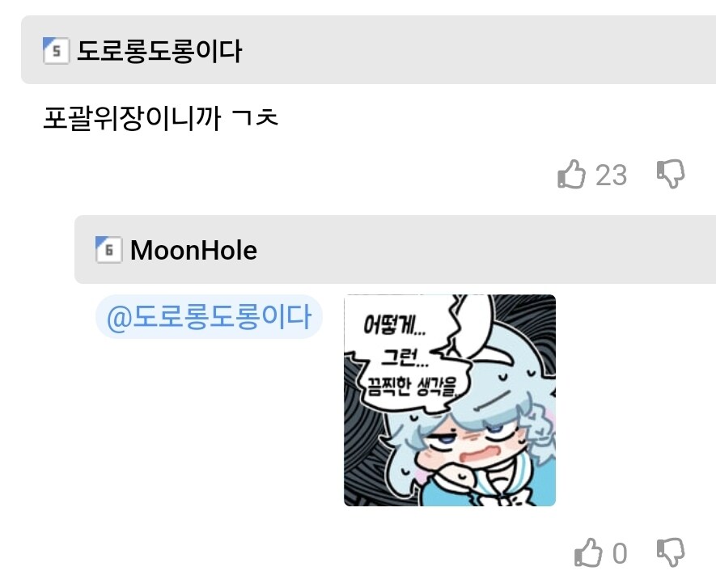The height and width of the screenshot is (588, 716).
Task: Click the level 6 badge beside MoonHole
Action: pos(108,249)
